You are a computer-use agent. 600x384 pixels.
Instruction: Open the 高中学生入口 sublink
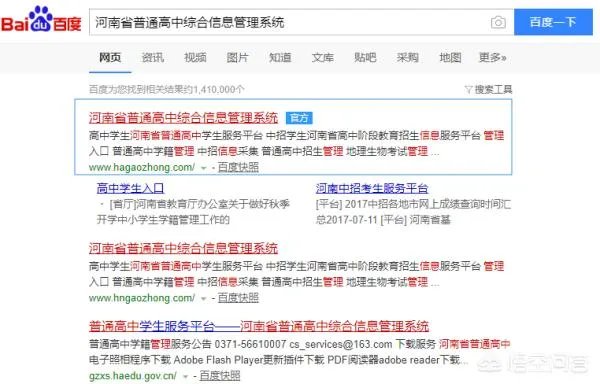point(130,188)
